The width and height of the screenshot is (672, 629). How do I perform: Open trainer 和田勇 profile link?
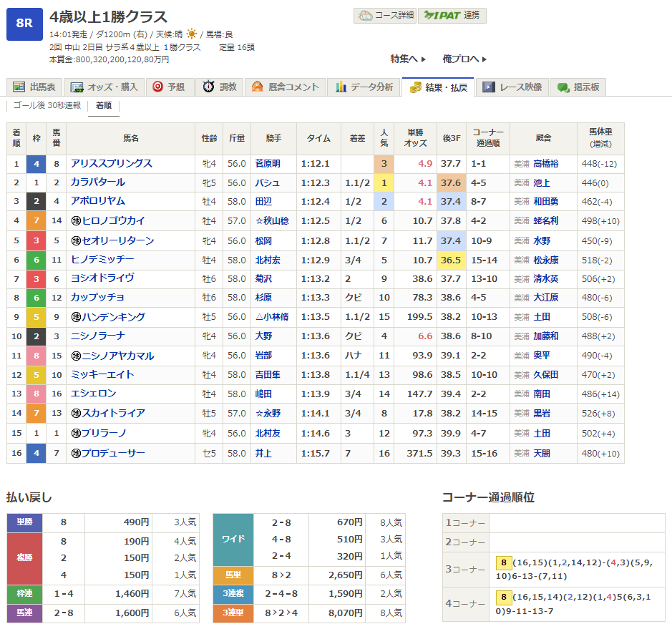pyautogui.click(x=545, y=201)
